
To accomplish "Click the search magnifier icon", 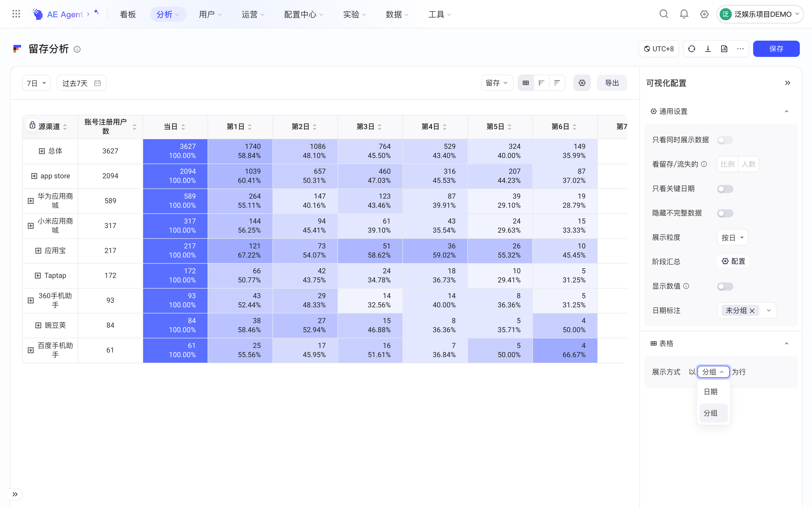I will coord(664,14).
